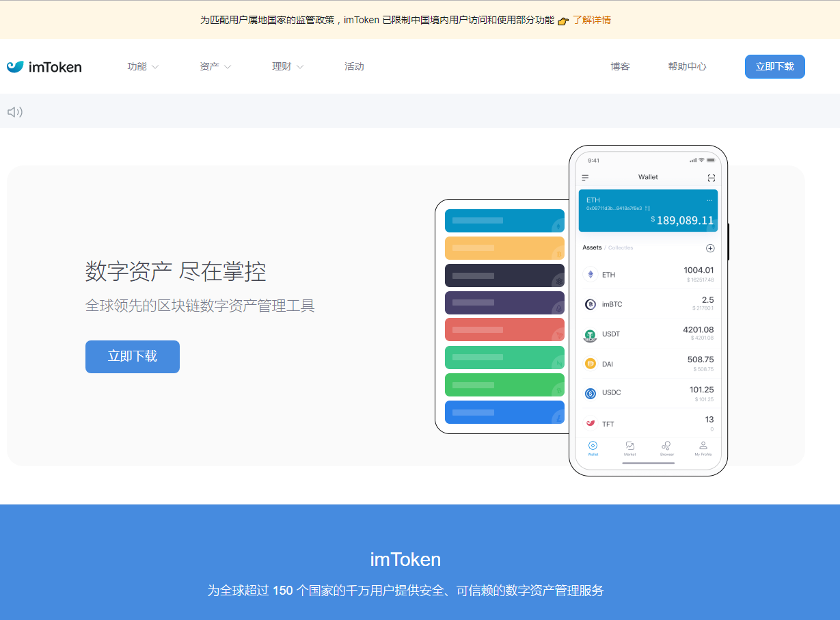
Task: Open My Profile icon in the bottom navigation
Action: 703,448
